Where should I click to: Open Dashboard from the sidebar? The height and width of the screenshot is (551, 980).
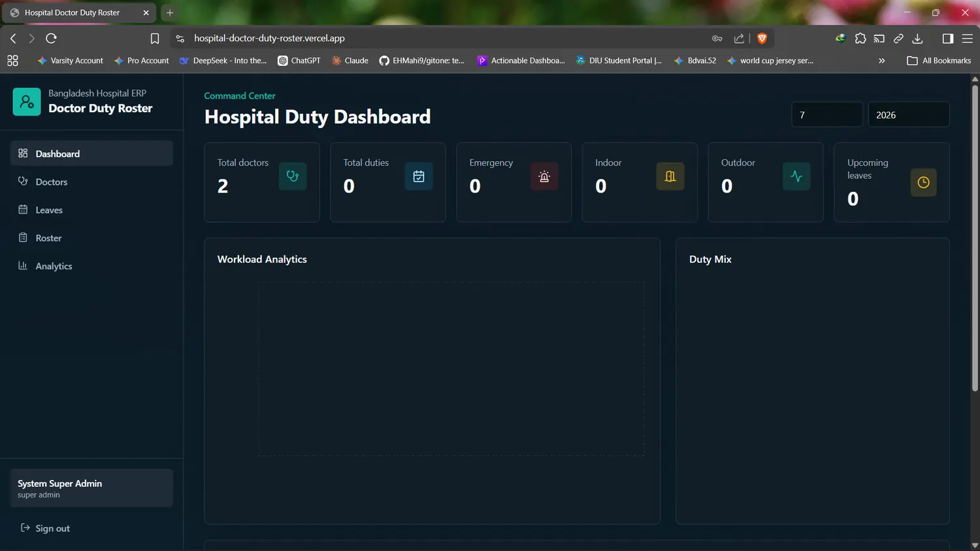tap(91, 153)
